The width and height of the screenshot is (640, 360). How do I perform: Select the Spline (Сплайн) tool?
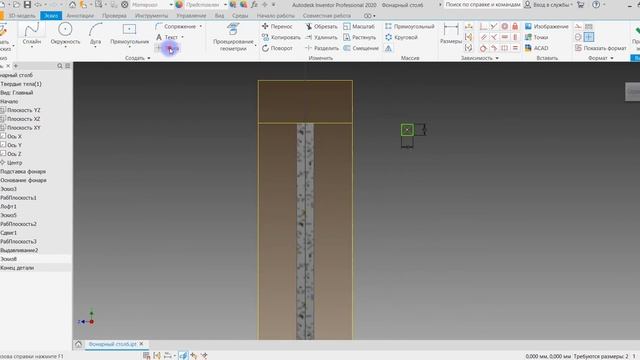[x=31, y=34]
